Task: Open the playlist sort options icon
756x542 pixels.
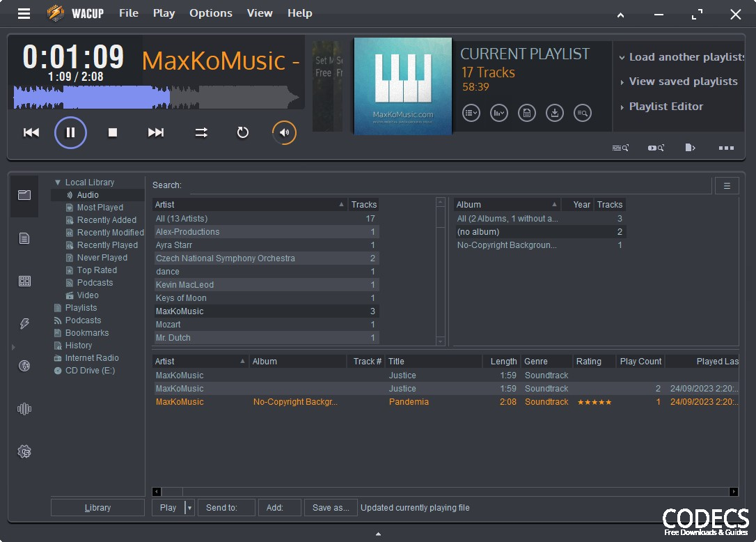Action: coord(499,113)
